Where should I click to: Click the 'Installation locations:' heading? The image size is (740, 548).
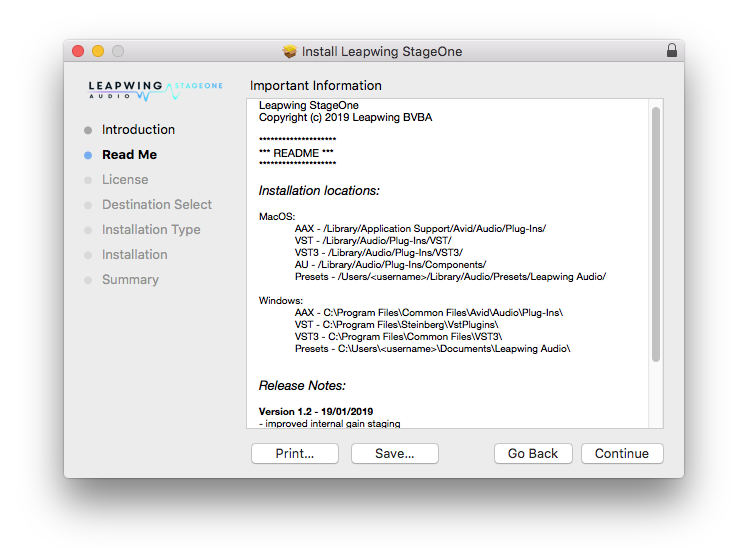click(319, 191)
